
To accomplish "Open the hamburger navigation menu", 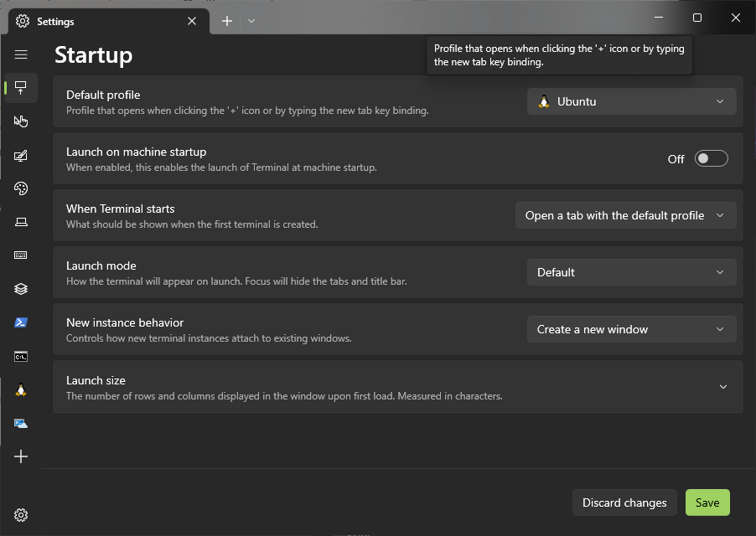I will (x=21, y=54).
